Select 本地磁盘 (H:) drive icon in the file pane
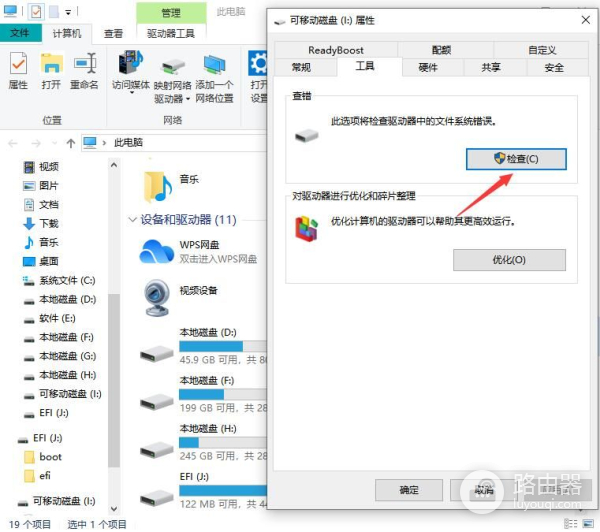 (156, 450)
